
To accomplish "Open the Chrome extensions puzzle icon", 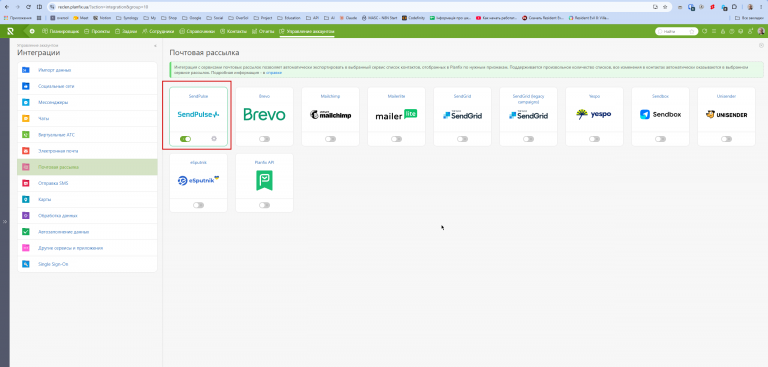I will tap(735, 7).
